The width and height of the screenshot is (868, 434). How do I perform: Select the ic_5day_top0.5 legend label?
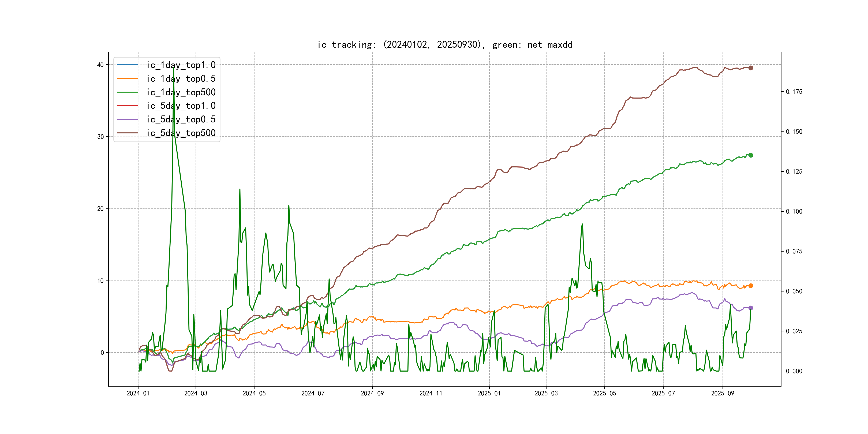click(181, 119)
